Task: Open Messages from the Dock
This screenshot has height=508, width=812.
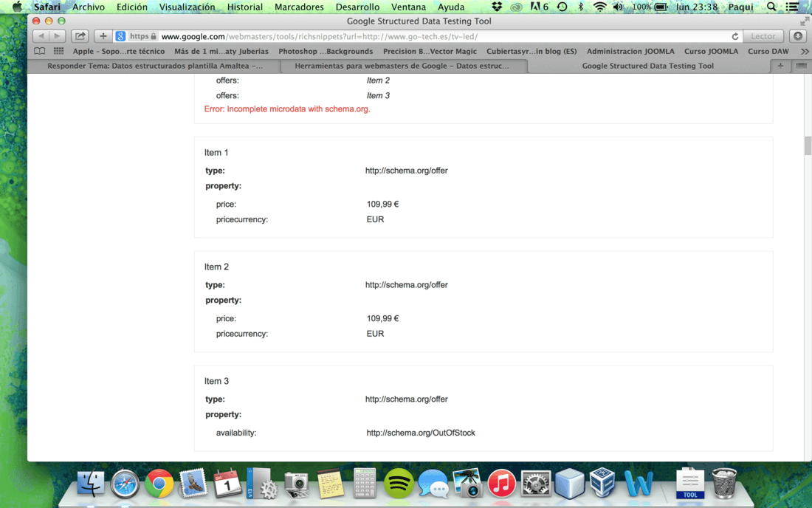Action: (x=433, y=483)
